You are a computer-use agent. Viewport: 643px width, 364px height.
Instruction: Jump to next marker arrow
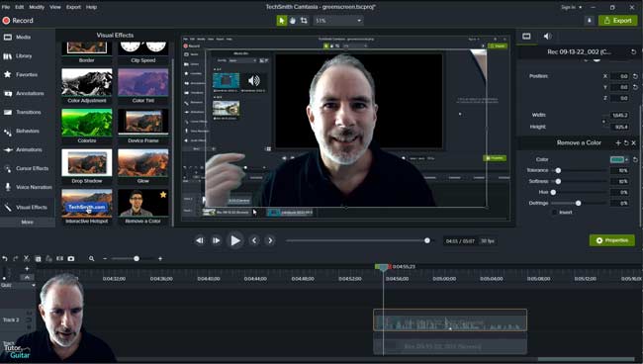pos(270,240)
